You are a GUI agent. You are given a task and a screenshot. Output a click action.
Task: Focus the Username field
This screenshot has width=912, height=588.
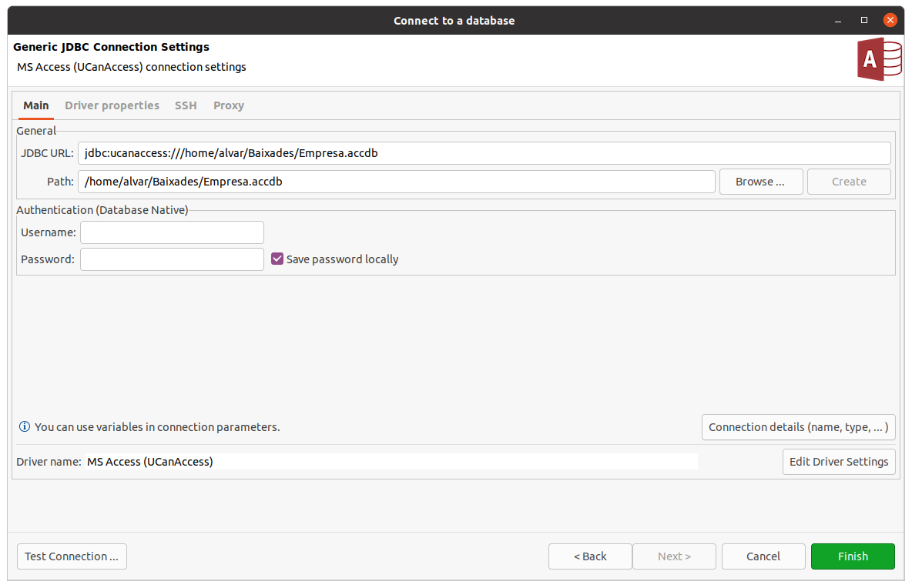click(x=172, y=232)
